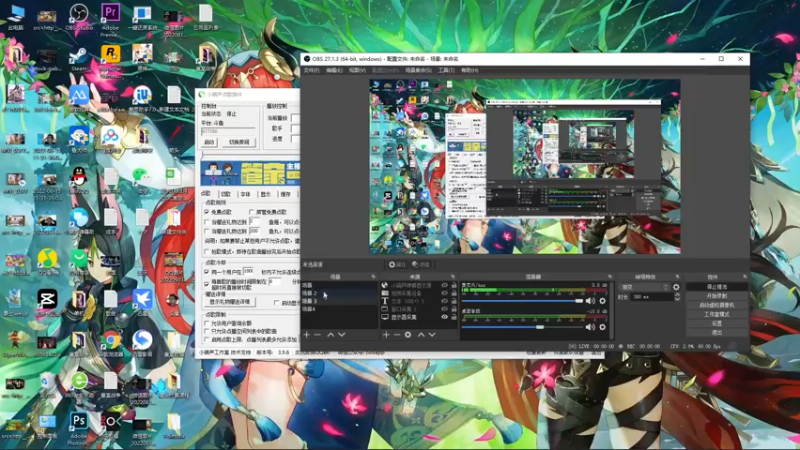Switch to the 切歌 tab in plugin
800x450 pixels.
click(226, 194)
